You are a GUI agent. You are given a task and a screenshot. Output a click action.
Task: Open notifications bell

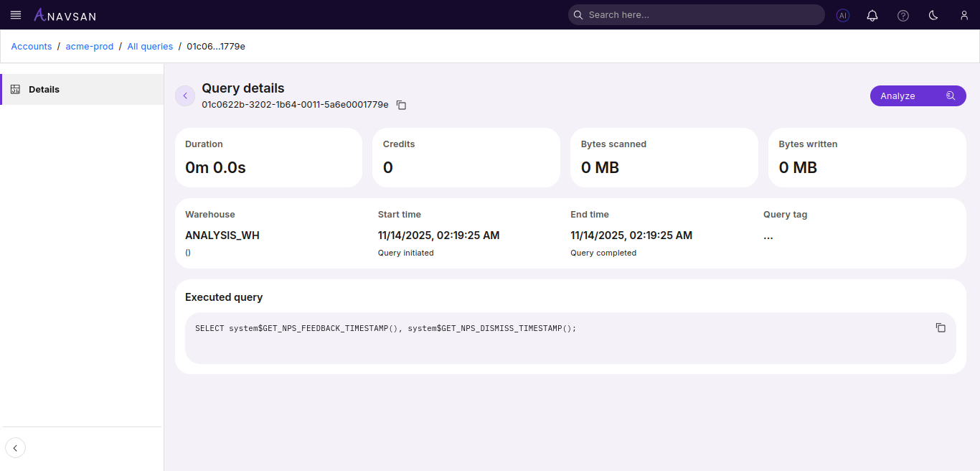[872, 15]
